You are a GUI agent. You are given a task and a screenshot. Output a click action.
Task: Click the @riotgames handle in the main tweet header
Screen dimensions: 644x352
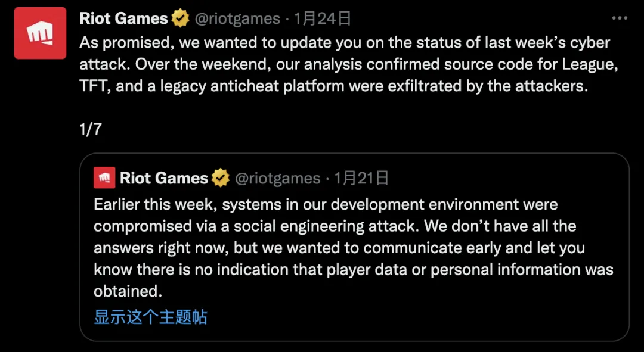click(237, 19)
